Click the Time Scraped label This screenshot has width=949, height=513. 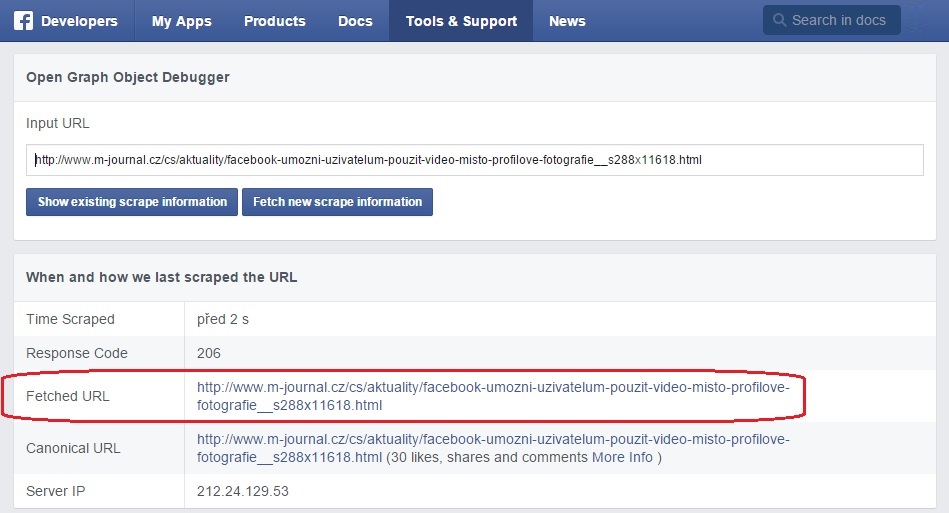point(70,319)
